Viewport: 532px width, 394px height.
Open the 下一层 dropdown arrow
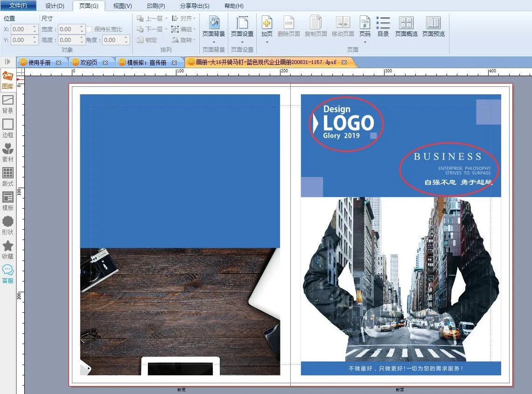point(166,29)
